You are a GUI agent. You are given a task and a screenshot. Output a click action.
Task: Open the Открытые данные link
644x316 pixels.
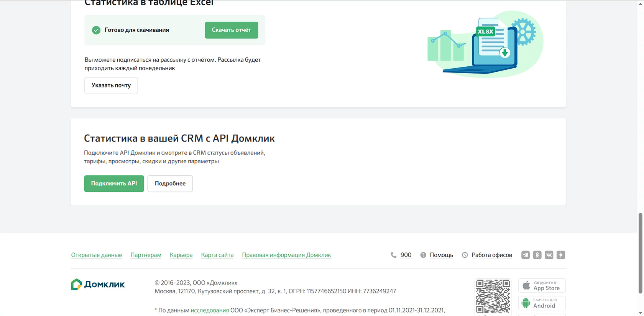[x=97, y=255]
